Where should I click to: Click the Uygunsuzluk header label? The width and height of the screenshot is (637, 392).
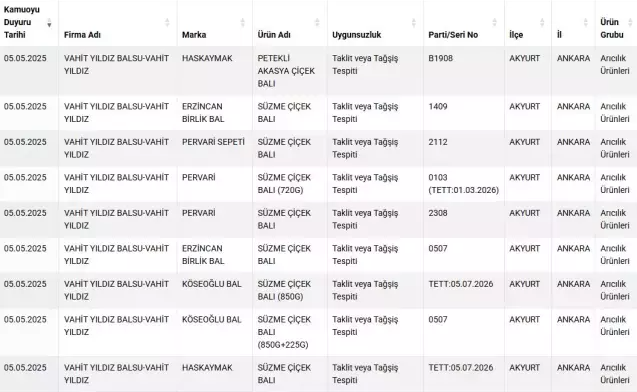pos(356,35)
